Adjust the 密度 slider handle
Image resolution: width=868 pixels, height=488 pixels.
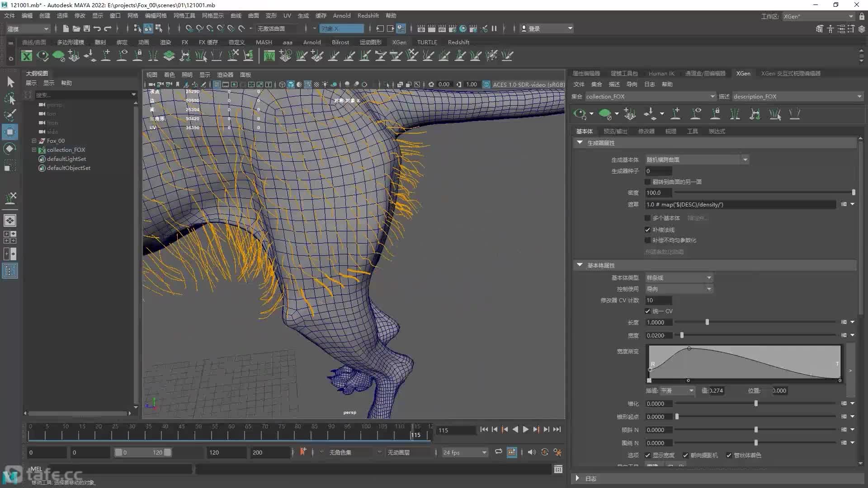(854, 192)
